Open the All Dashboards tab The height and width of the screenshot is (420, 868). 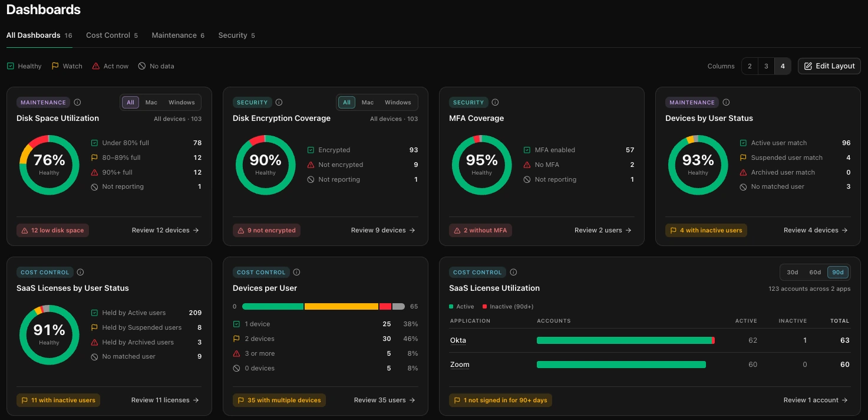tap(39, 35)
